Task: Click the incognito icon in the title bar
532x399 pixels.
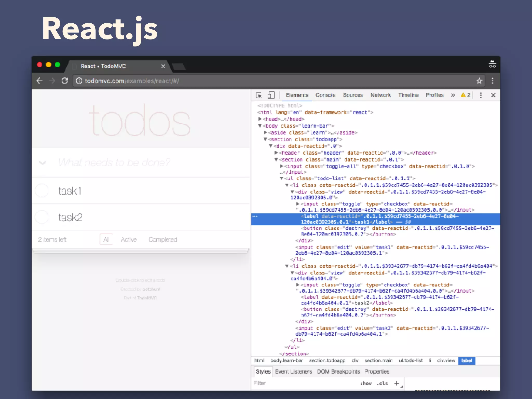Action: 492,64
